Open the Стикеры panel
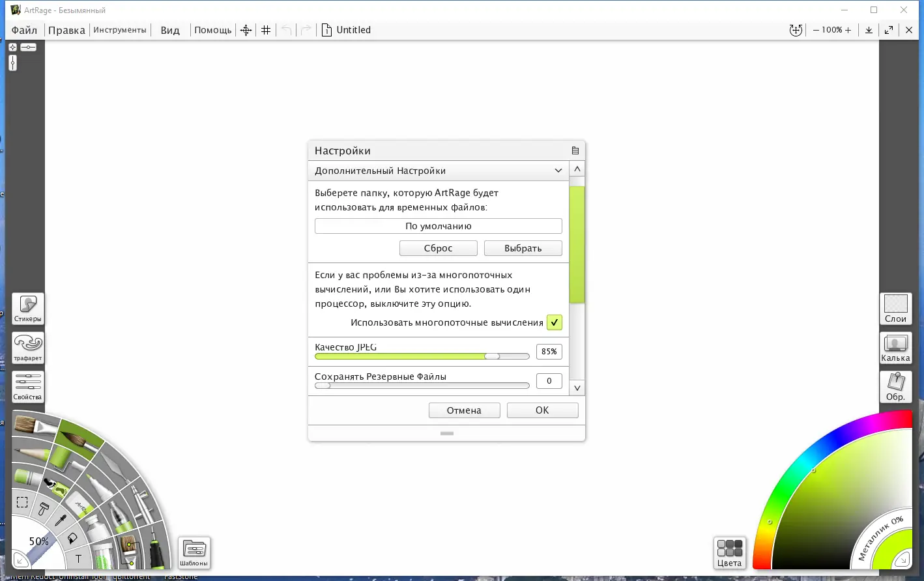The image size is (924, 581). click(x=28, y=309)
